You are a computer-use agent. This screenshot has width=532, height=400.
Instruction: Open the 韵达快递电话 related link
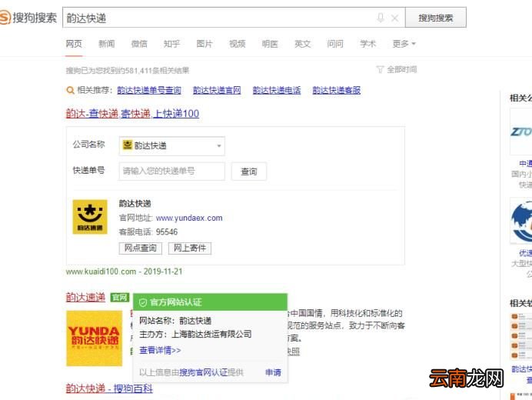coord(277,90)
